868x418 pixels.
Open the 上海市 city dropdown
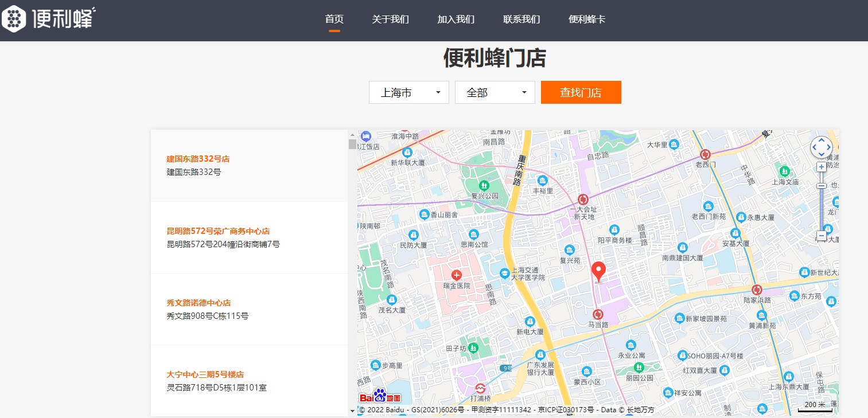pyautogui.click(x=408, y=92)
